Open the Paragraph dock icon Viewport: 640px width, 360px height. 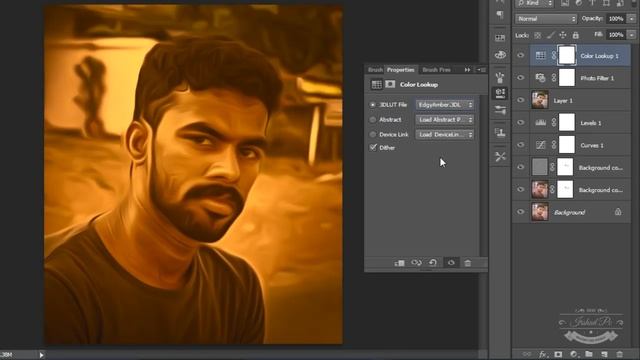click(500, 15)
